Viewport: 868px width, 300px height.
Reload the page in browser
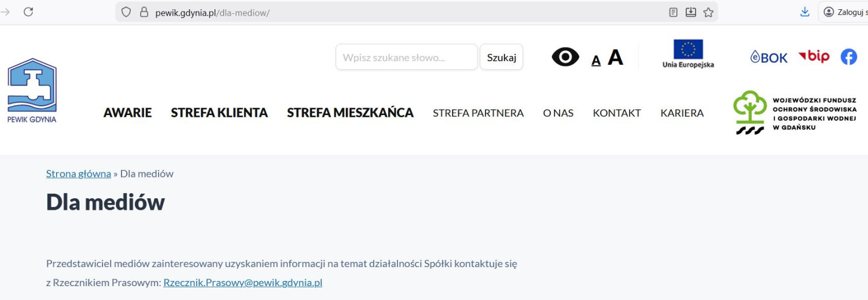[28, 12]
